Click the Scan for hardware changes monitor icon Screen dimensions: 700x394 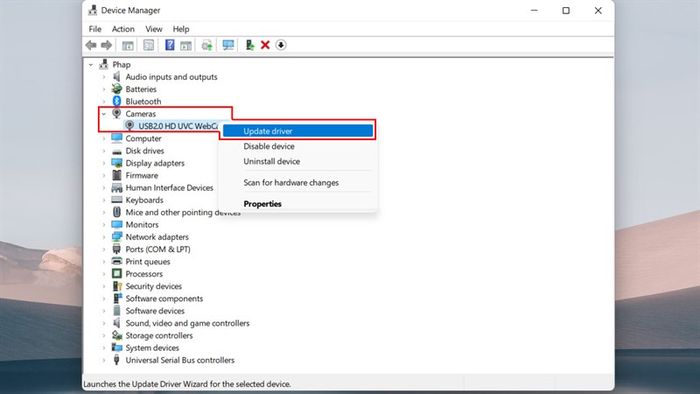228,45
